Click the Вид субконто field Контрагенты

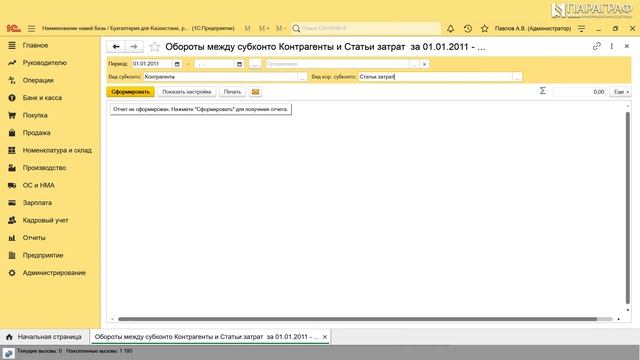coord(220,77)
